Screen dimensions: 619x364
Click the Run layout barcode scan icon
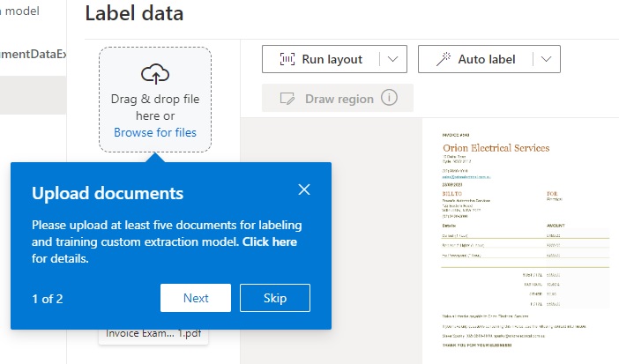coord(287,59)
